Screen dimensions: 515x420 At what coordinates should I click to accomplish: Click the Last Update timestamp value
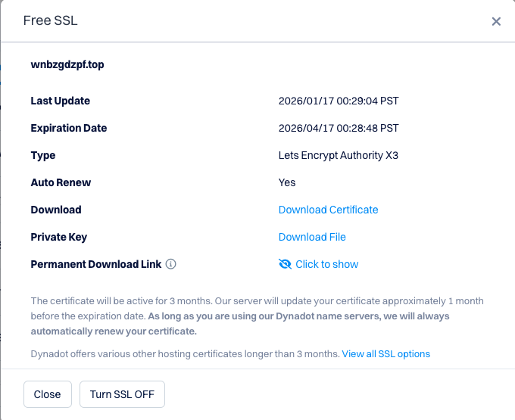(339, 101)
